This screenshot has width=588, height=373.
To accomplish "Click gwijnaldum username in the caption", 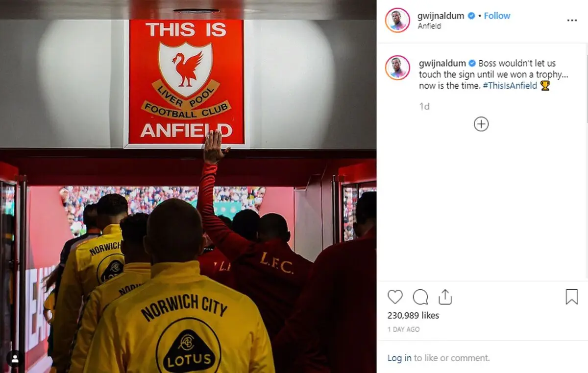I will [x=442, y=63].
